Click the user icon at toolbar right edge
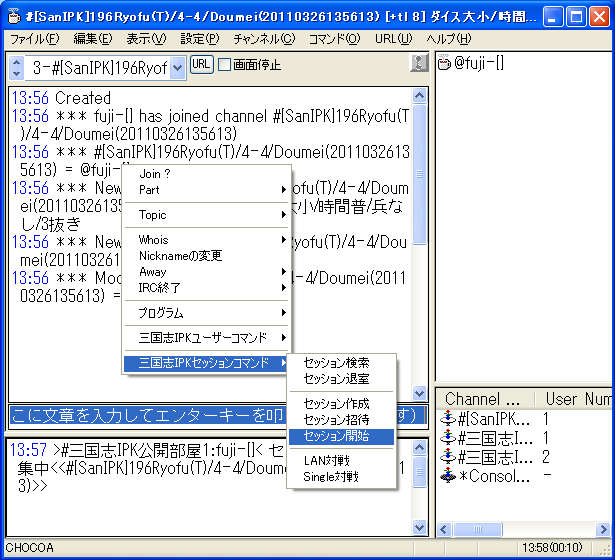The height and width of the screenshot is (560, 615). pos(419,65)
